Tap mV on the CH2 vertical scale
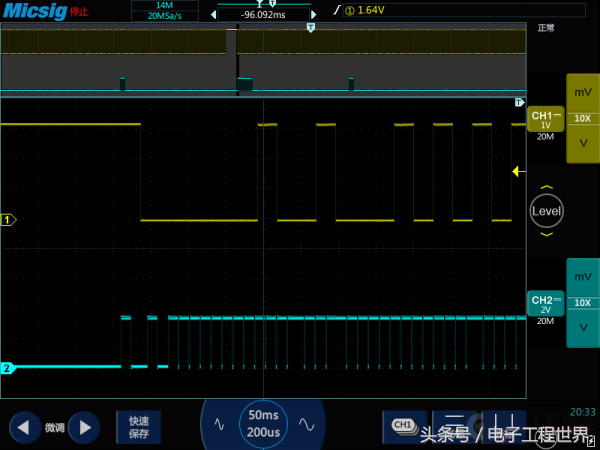600x450 pixels. click(583, 277)
